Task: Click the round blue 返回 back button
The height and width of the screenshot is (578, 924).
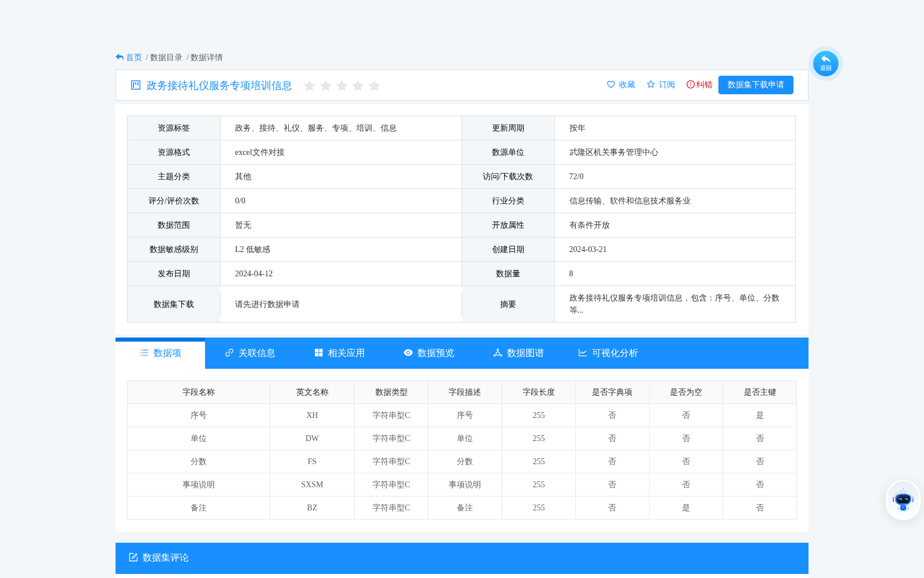Action: click(x=825, y=63)
